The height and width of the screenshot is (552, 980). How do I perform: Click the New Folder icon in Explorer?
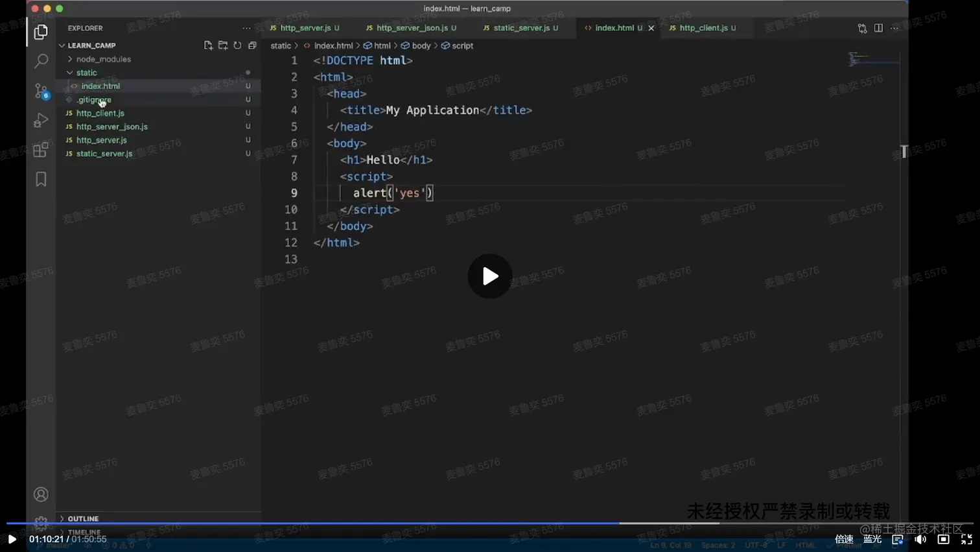[223, 45]
